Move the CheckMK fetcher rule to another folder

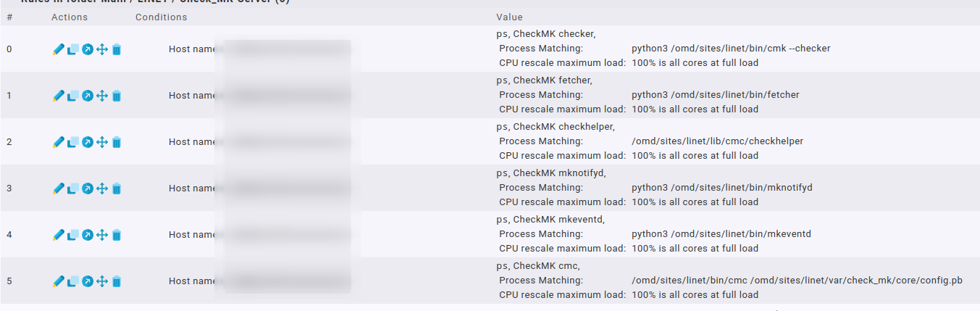click(x=88, y=96)
